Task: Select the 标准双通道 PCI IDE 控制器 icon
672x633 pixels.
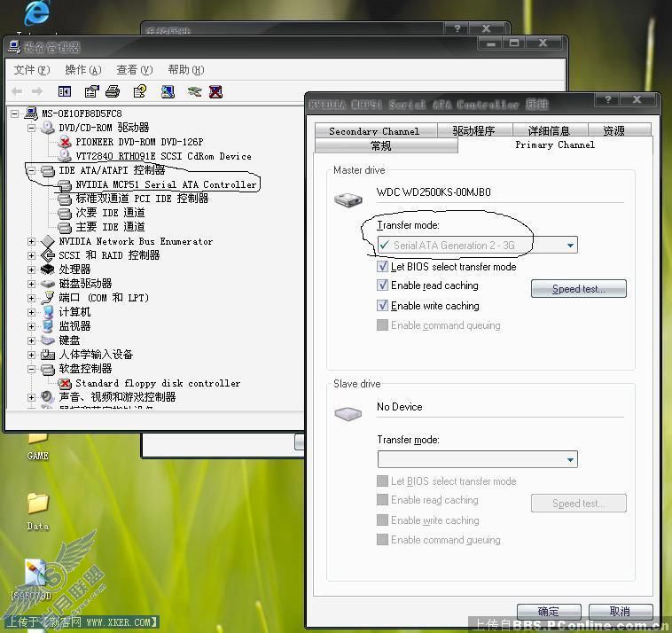Action: (x=65, y=199)
